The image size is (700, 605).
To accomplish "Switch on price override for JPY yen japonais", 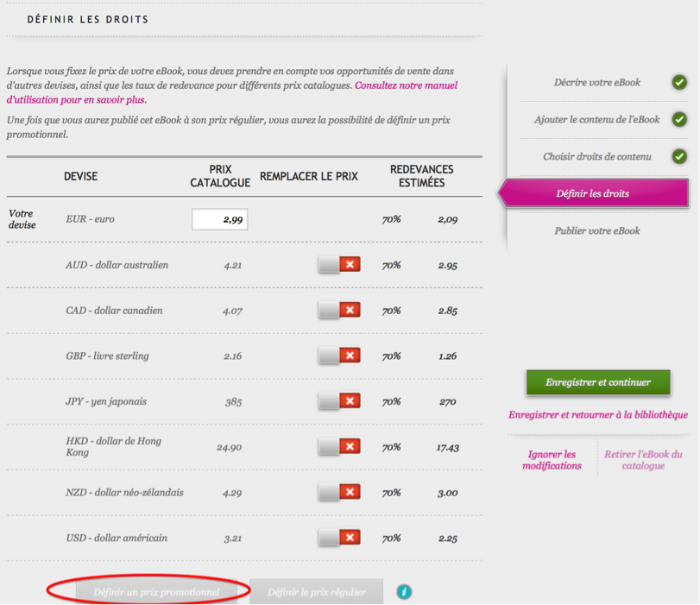I will click(339, 401).
